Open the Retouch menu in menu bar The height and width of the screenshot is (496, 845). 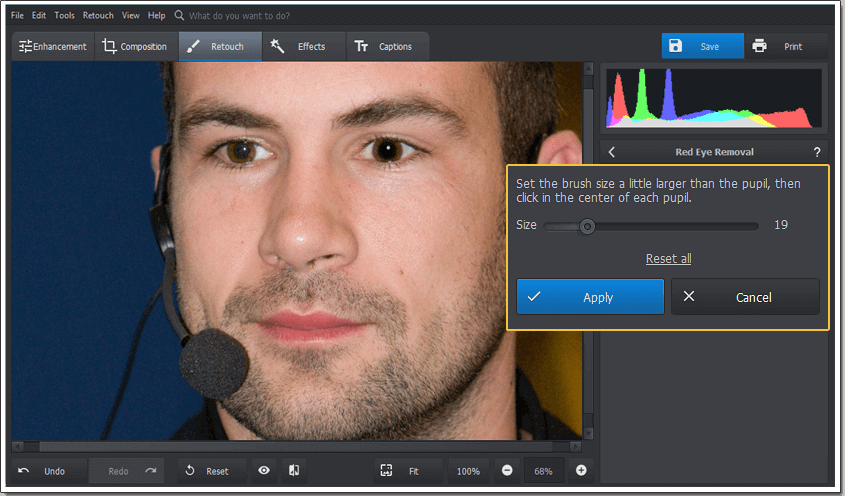point(98,16)
